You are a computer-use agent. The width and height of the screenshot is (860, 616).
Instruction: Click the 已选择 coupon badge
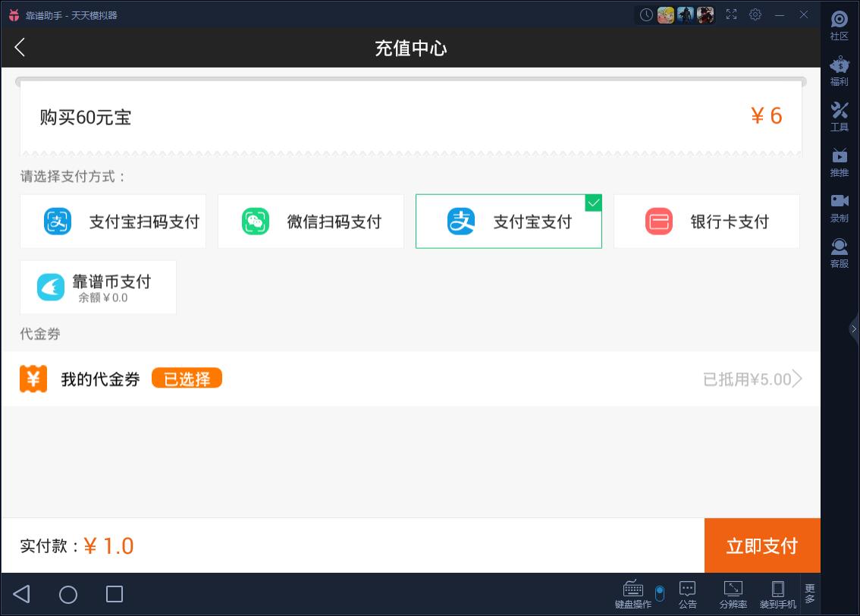(187, 379)
